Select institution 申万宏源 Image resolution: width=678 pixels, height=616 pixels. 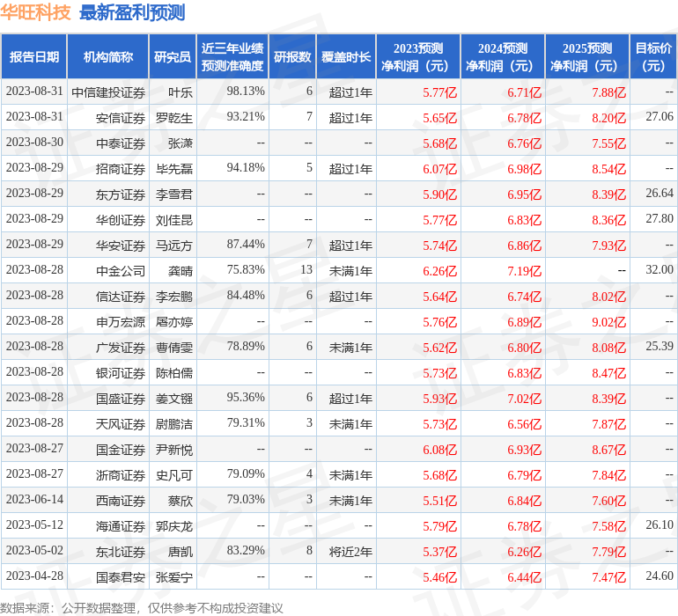pyautogui.click(x=121, y=321)
